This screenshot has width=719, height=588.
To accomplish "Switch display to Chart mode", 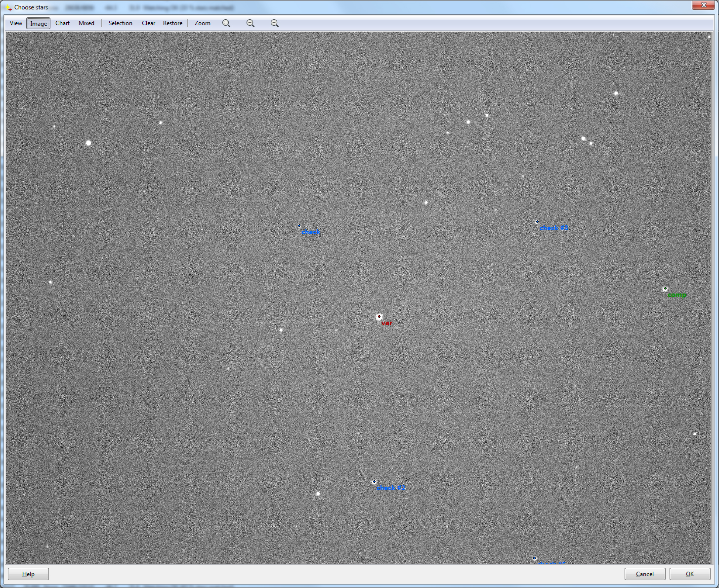I will 62,23.
